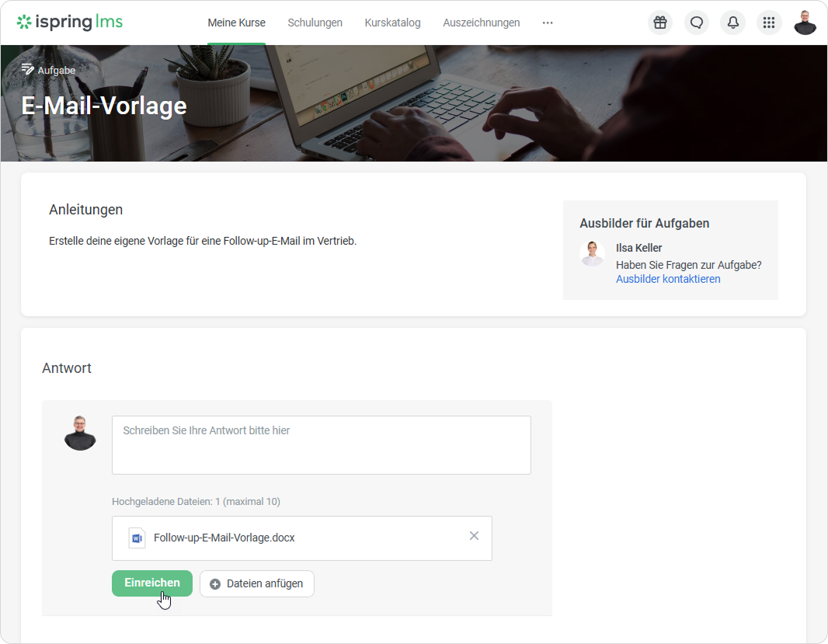This screenshot has width=828, height=644.
Task: Click the iSpring LMS logo
Action: (70, 23)
